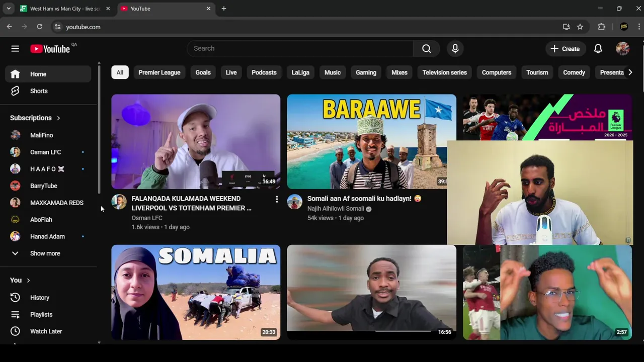
Task: Open three-dot menu for FALANQADA video
Action: tap(276, 200)
